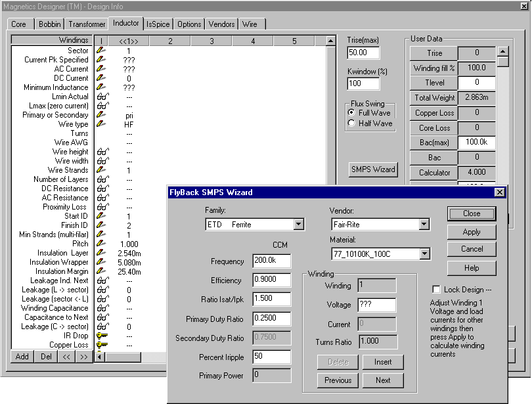Viewport: 532px width, 404px height.
Task: Click the pencil icon beside Wire type
Action: (x=101, y=124)
